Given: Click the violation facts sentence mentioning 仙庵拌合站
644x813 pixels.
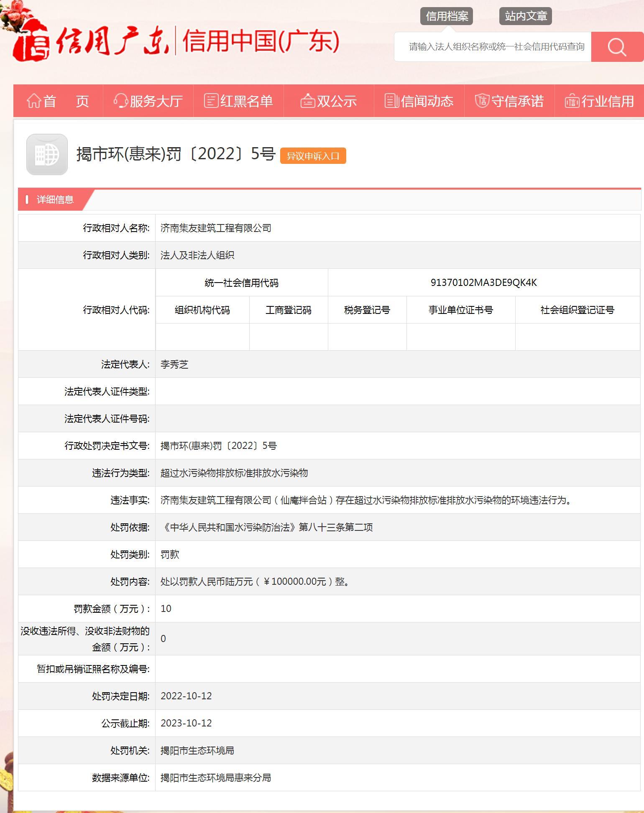Looking at the screenshot, I should tap(367, 500).
